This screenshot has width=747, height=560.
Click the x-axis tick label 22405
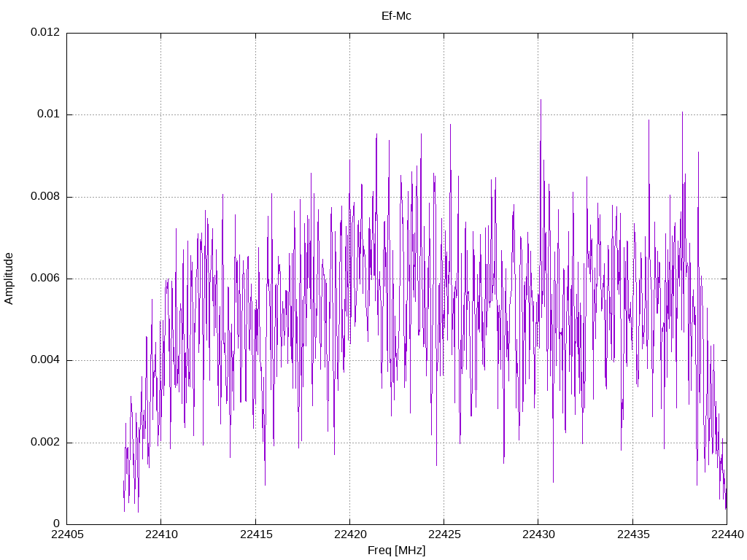(67, 534)
